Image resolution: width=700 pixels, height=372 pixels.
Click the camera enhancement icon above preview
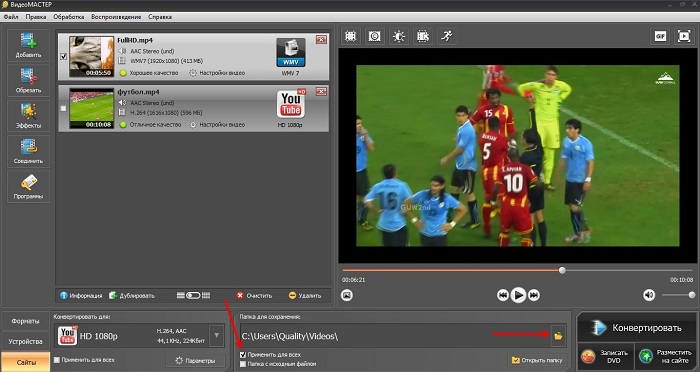(x=374, y=36)
